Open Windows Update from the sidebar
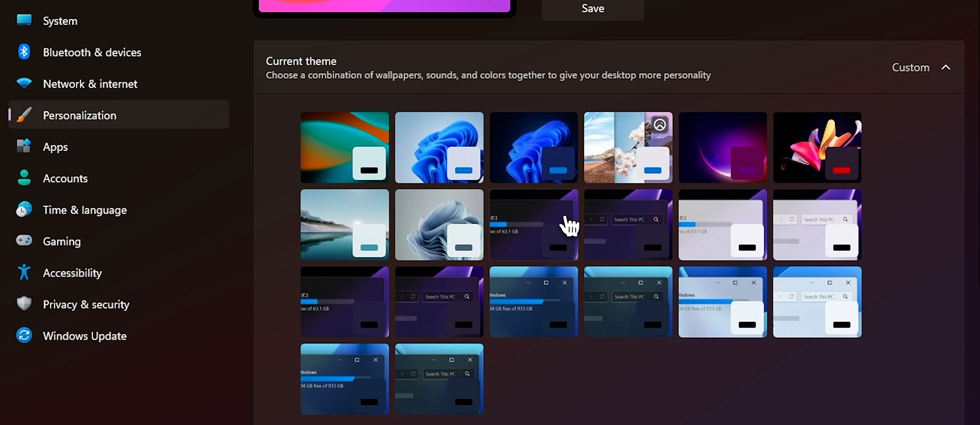The height and width of the screenshot is (425, 980). pos(85,336)
